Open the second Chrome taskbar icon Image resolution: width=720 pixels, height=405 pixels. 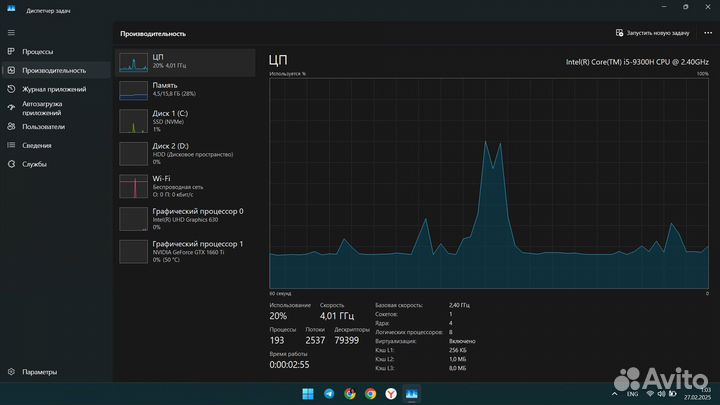coord(371,394)
